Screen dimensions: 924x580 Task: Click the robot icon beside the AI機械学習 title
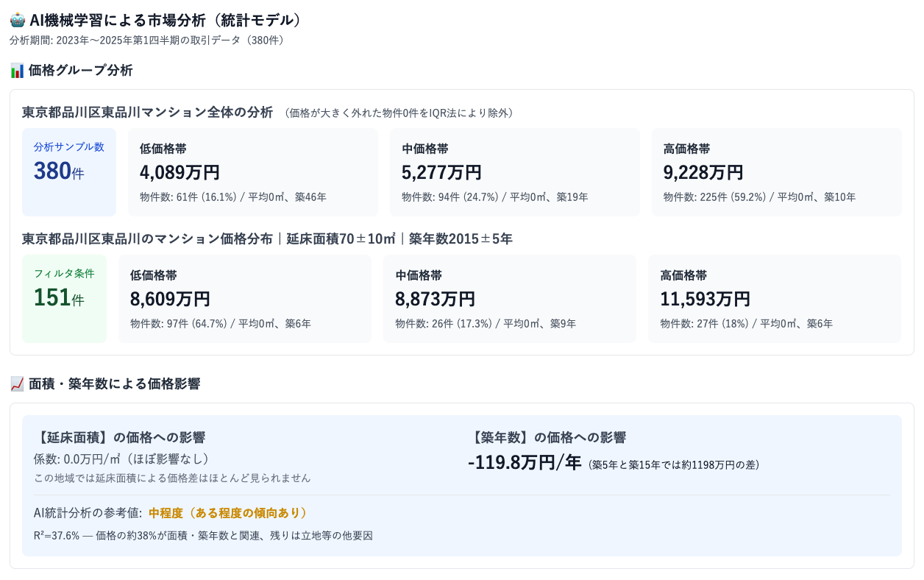(x=18, y=21)
